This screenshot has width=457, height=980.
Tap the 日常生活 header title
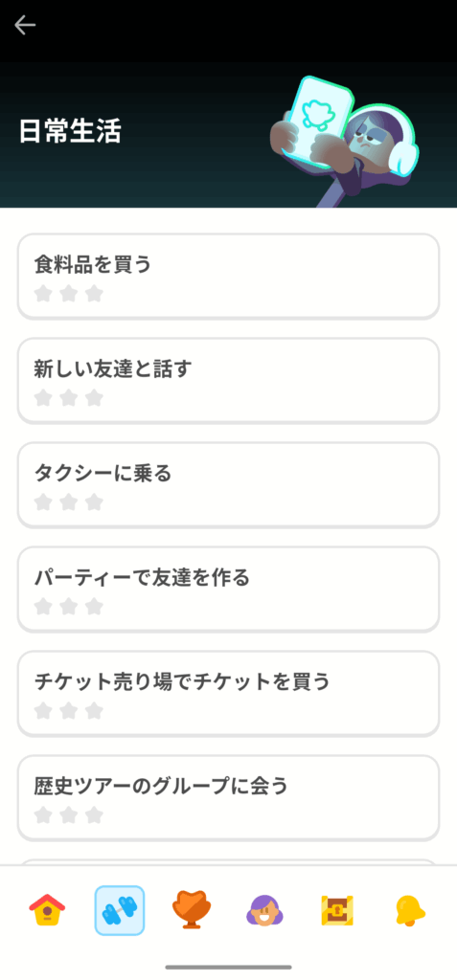point(70,131)
